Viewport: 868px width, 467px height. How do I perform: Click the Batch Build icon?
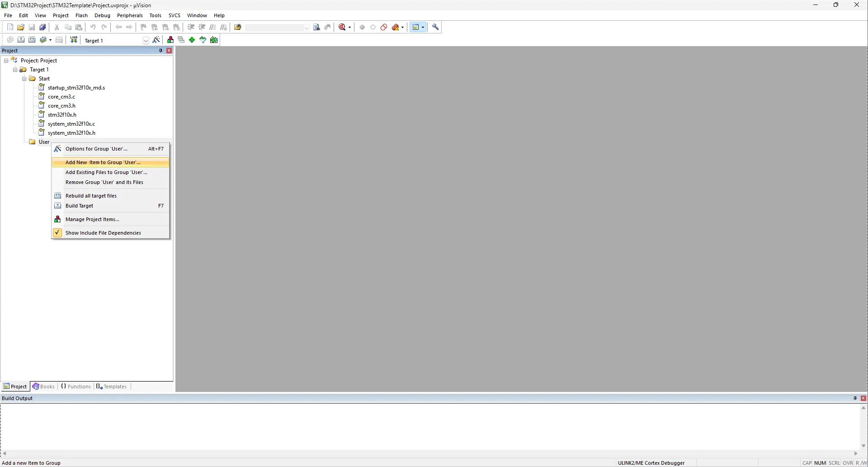(x=43, y=40)
